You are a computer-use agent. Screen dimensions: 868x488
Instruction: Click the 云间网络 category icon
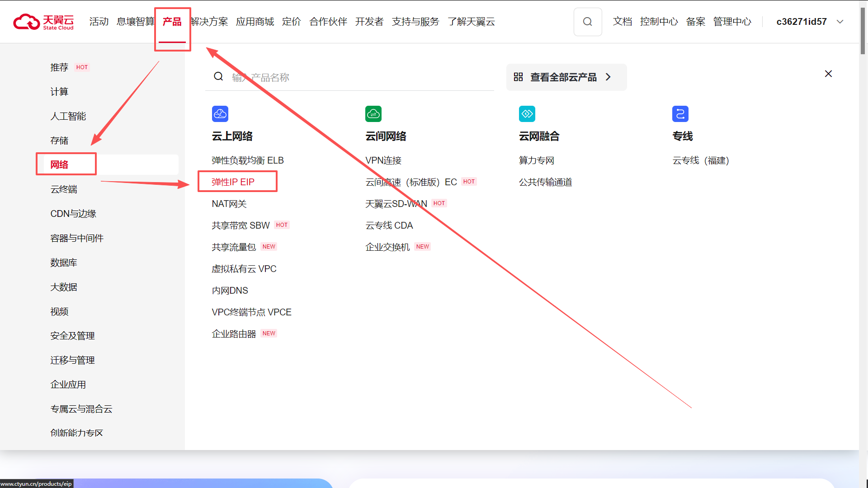pyautogui.click(x=373, y=114)
